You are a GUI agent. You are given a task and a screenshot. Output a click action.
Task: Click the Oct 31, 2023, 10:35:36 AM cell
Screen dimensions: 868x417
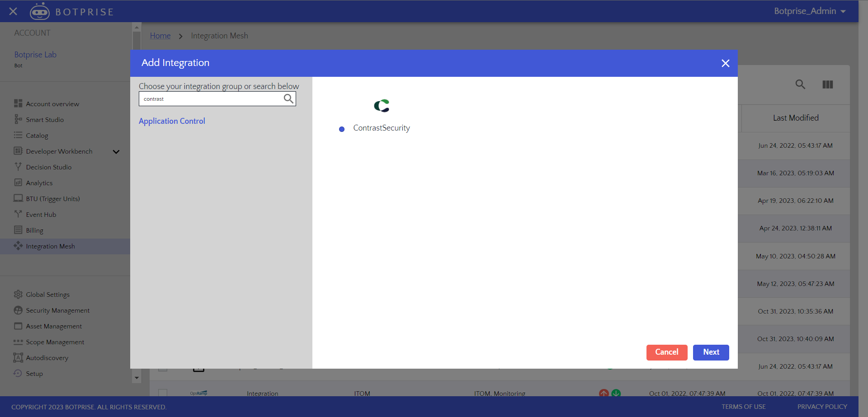click(796, 311)
